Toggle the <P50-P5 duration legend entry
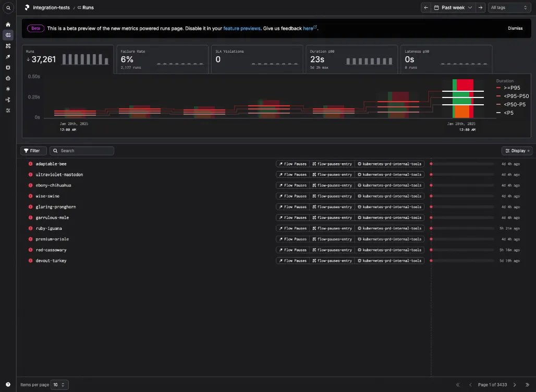 (511, 104)
